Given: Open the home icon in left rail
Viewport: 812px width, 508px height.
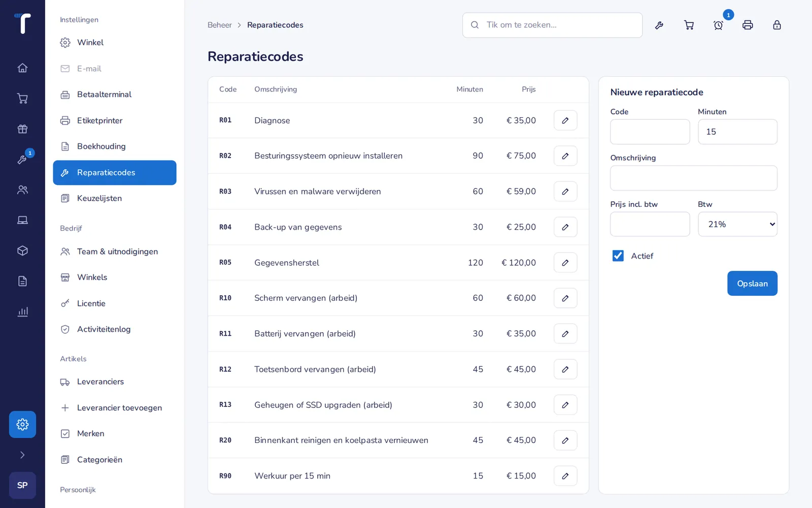Looking at the screenshot, I should pyautogui.click(x=22, y=68).
